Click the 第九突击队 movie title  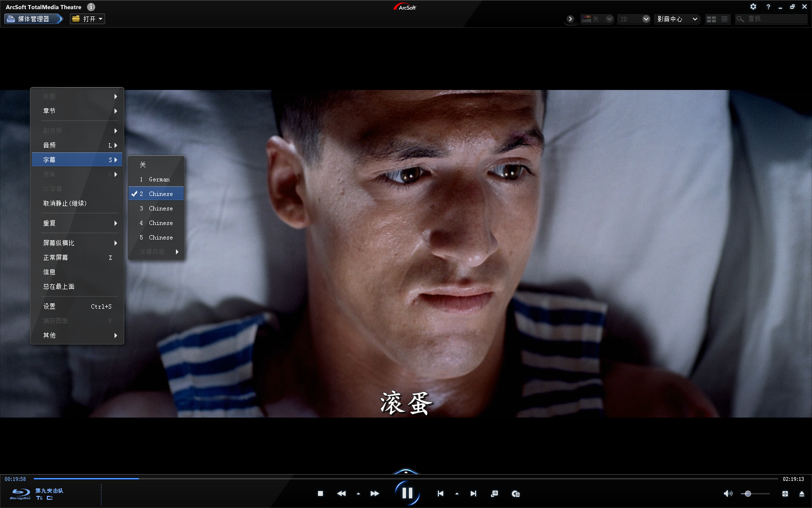point(49,491)
